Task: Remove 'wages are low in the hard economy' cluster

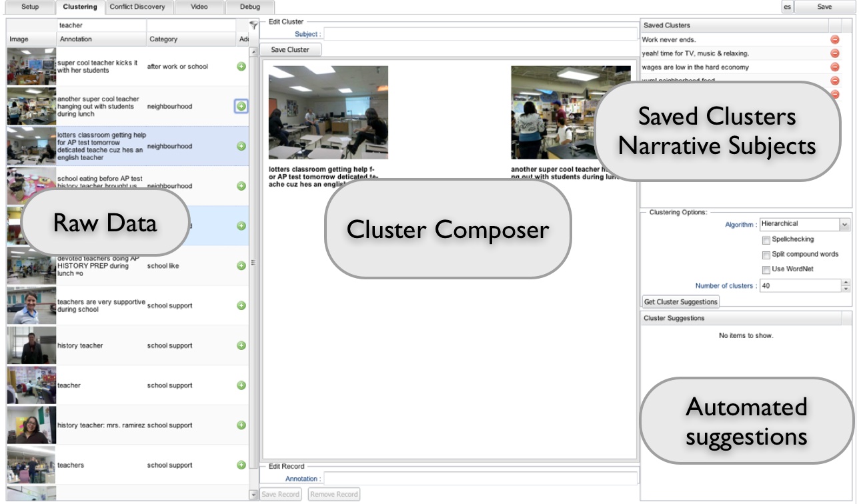Action: (x=834, y=67)
